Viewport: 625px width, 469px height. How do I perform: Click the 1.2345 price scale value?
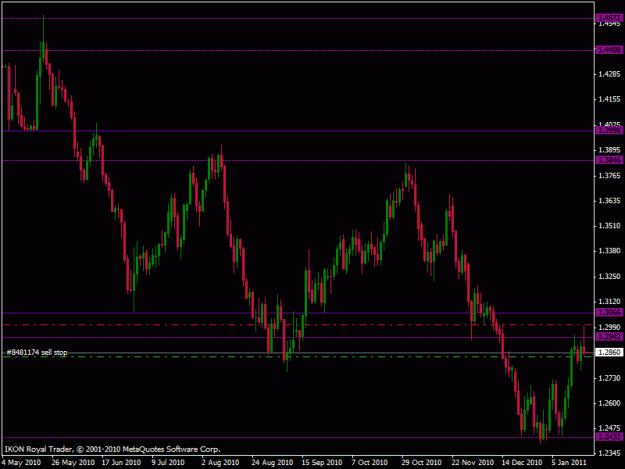point(609,453)
